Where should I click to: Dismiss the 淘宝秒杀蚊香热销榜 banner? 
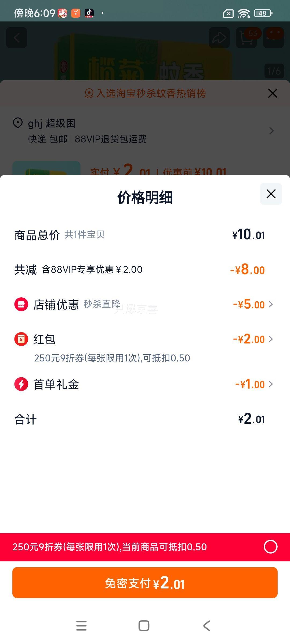pos(273,93)
